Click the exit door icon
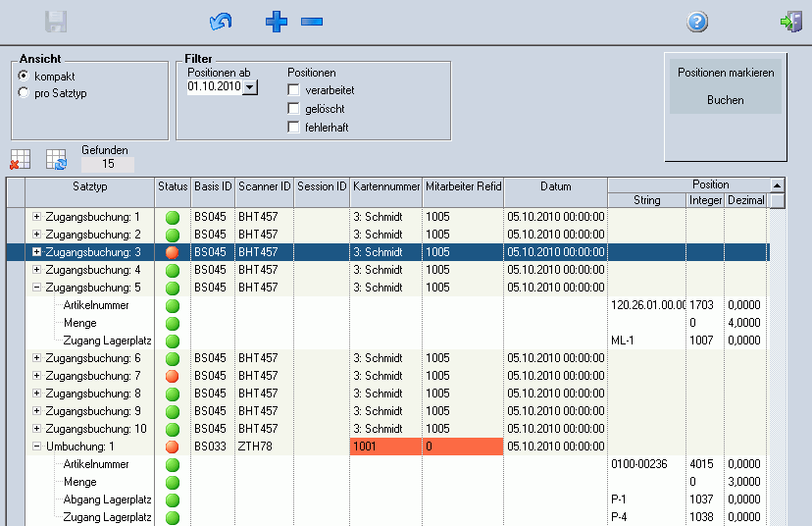Image resolution: width=812 pixels, height=526 pixels. tap(790, 22)
